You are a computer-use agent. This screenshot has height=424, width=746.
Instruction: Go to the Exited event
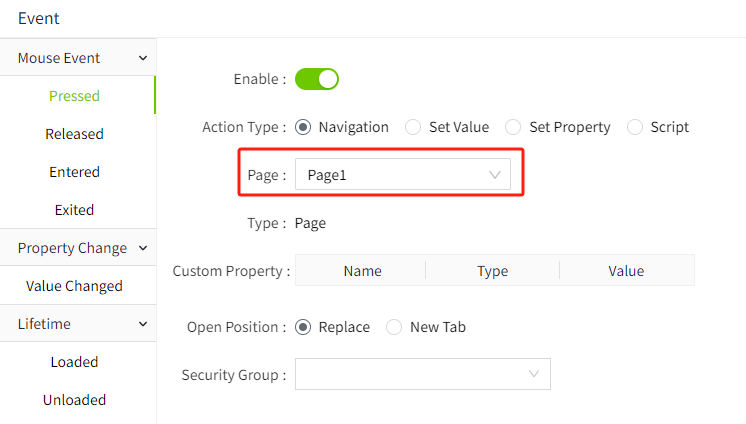point(74,210)
